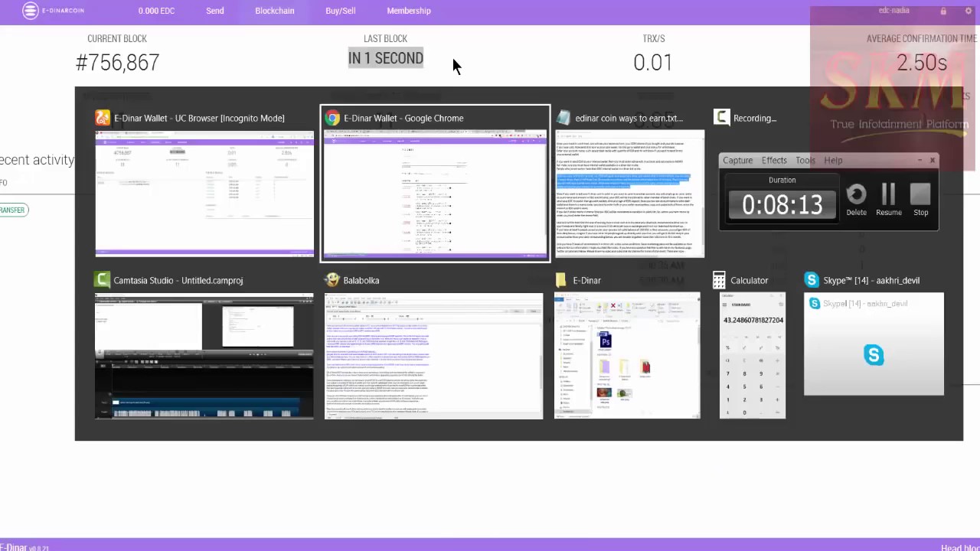
Task: Click the 'Calculator' window title text
Action: (749, 280)
